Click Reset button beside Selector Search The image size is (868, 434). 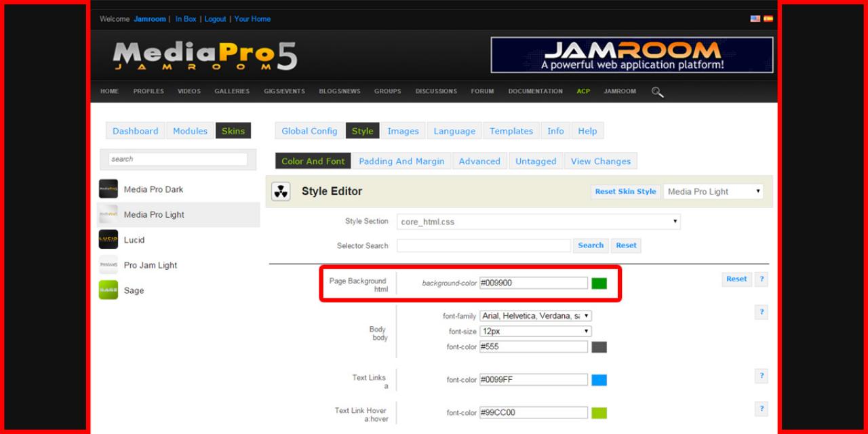(626, 245)
